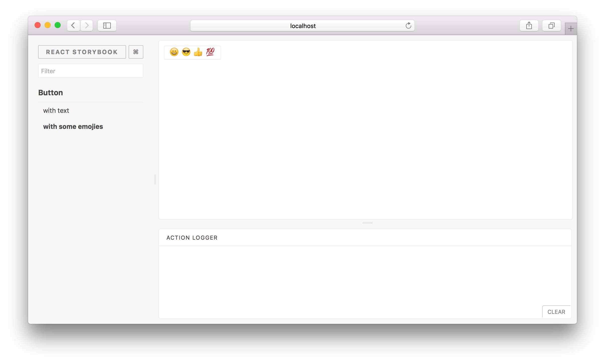Click the Button section label

pyautogui.click(x=50, y=93)
